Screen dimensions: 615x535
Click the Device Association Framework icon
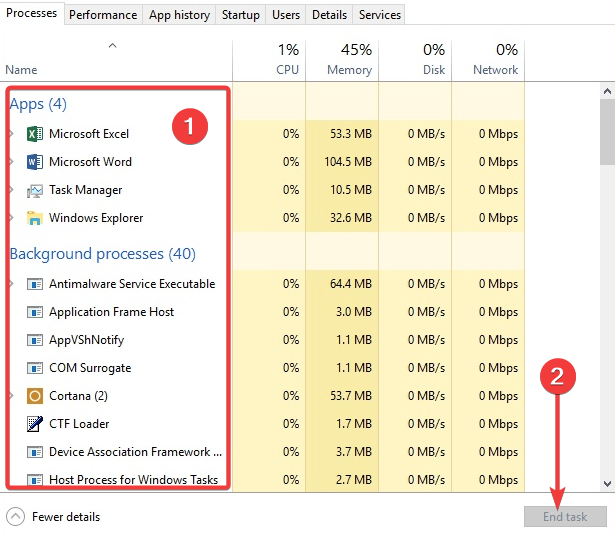click(35, 452)
